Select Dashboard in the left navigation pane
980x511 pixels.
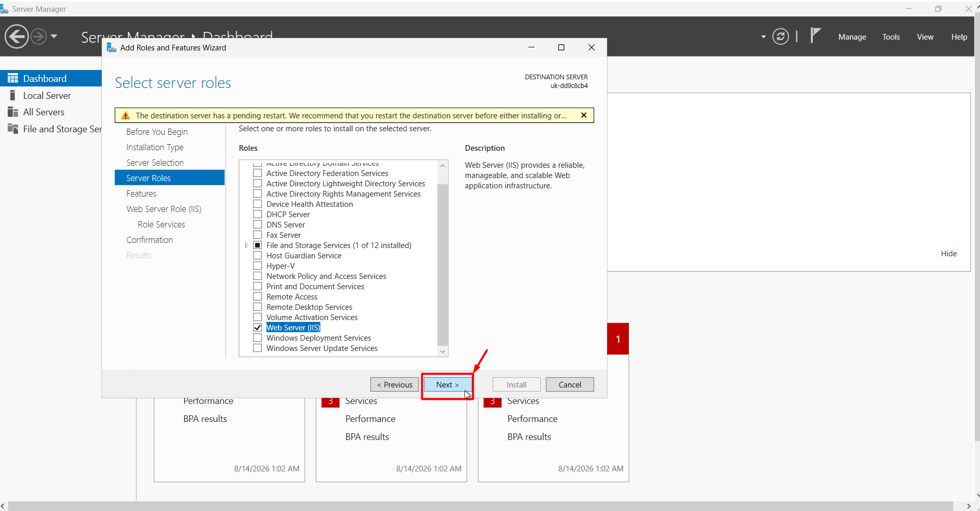point(51,78)
